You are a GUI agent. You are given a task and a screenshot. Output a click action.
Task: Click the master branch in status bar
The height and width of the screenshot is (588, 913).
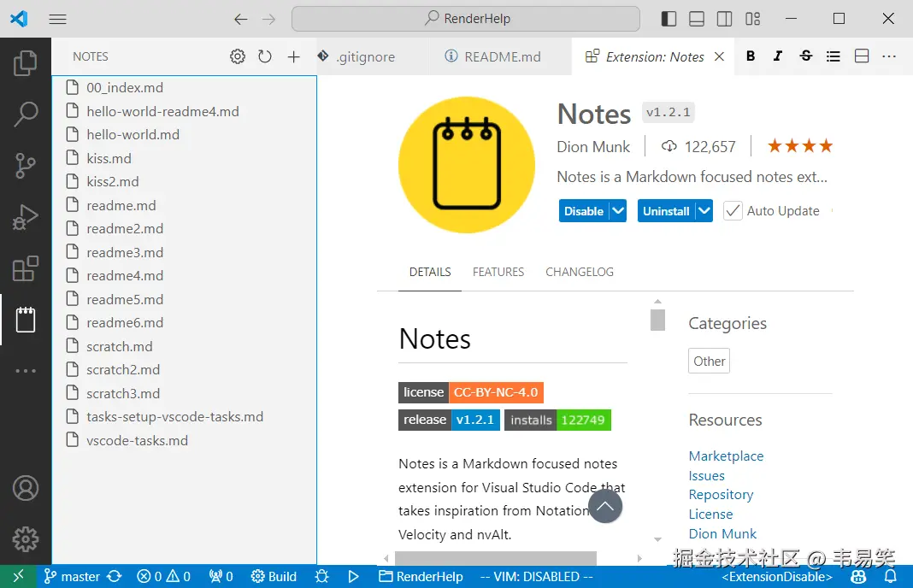pos(72,576)
